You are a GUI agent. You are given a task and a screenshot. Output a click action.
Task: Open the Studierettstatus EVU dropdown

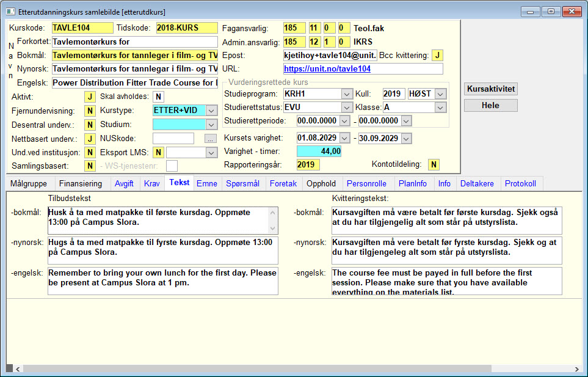346,108
